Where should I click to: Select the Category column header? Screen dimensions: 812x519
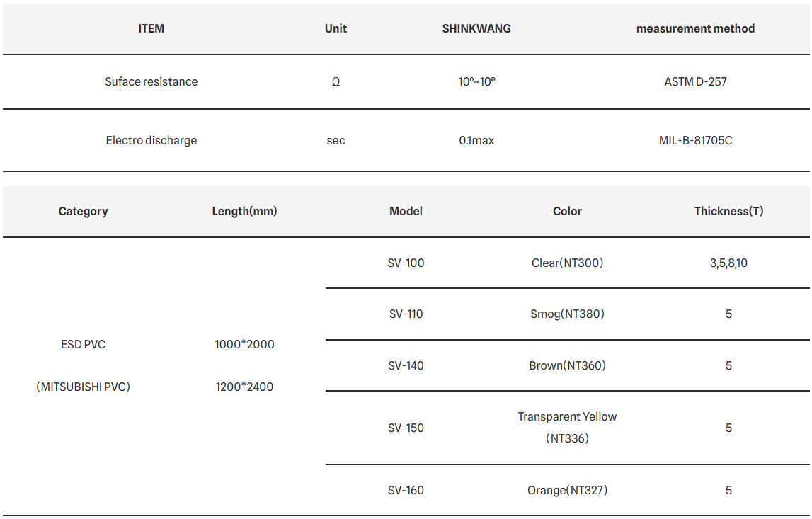(83, 211)
